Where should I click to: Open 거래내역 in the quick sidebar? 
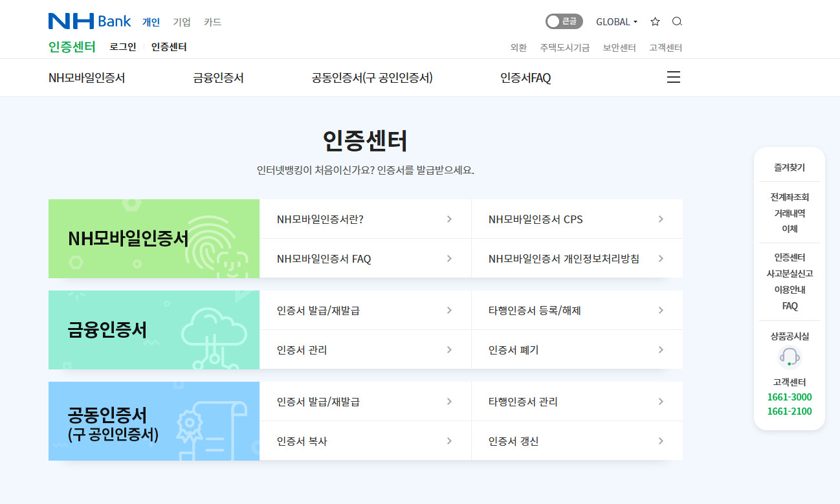point(790,213)
